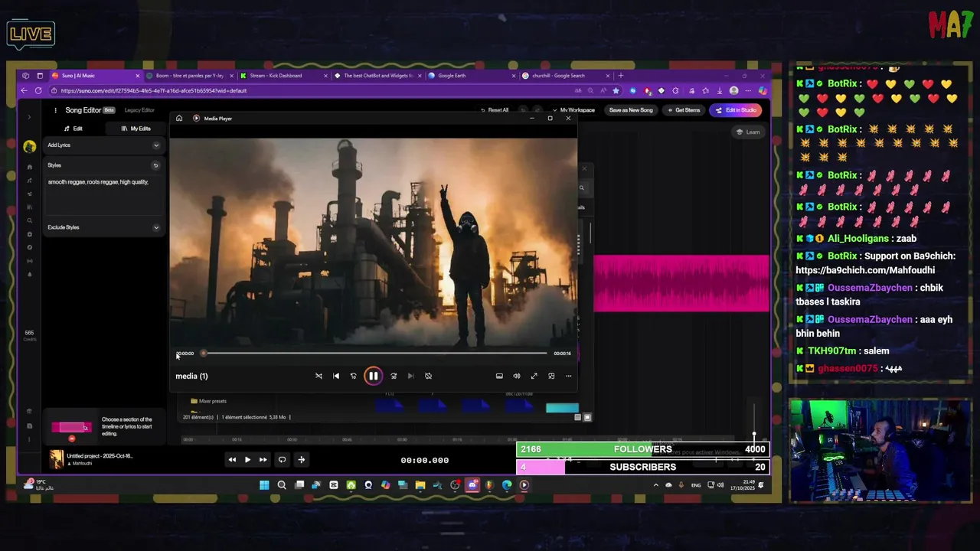Open the Song Editor options menu
Screen dimensions: 980x551
click(55, 110)
